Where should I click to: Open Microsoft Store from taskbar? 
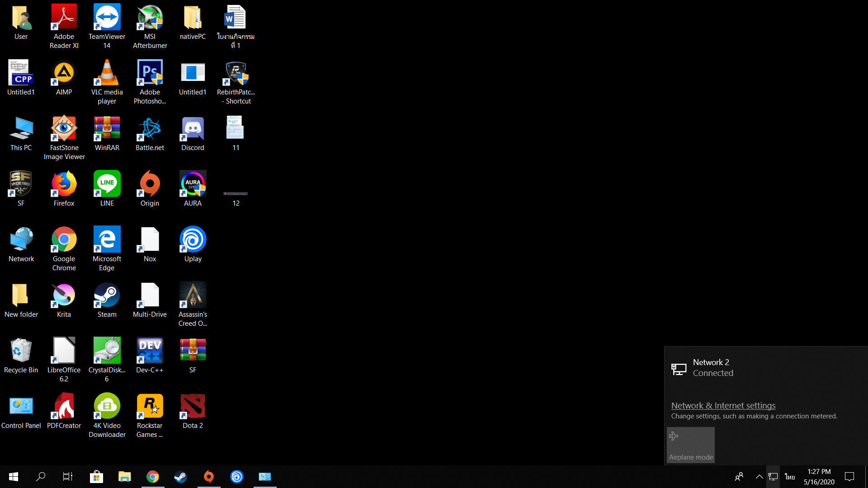(96, 477)
